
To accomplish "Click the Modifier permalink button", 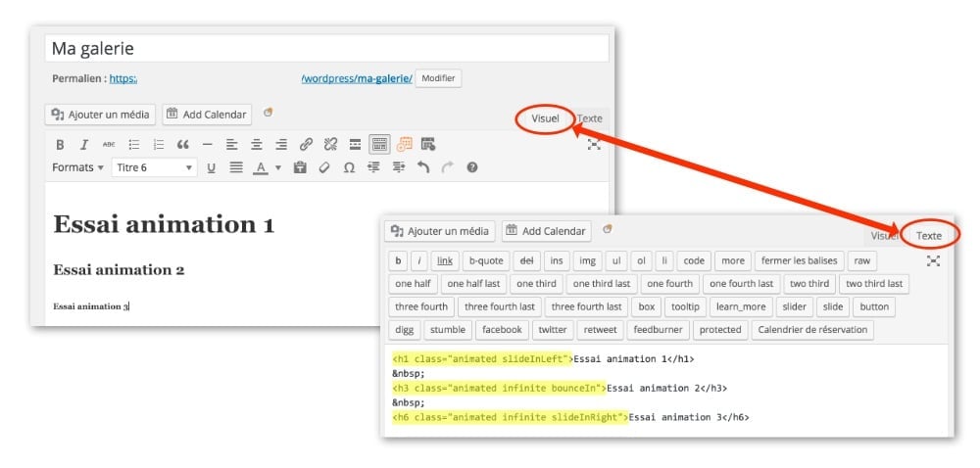I will [438, 78].
